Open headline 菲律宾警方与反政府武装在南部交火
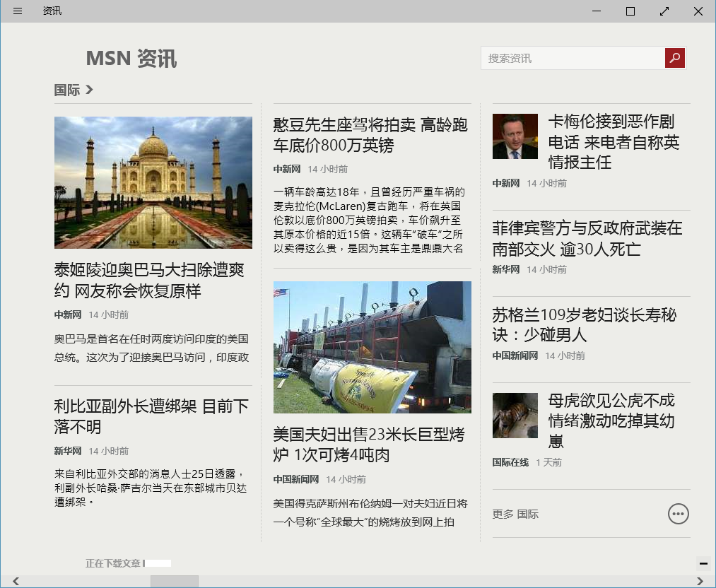The width and height of the screenshot is (716, 588). point(587,238)
